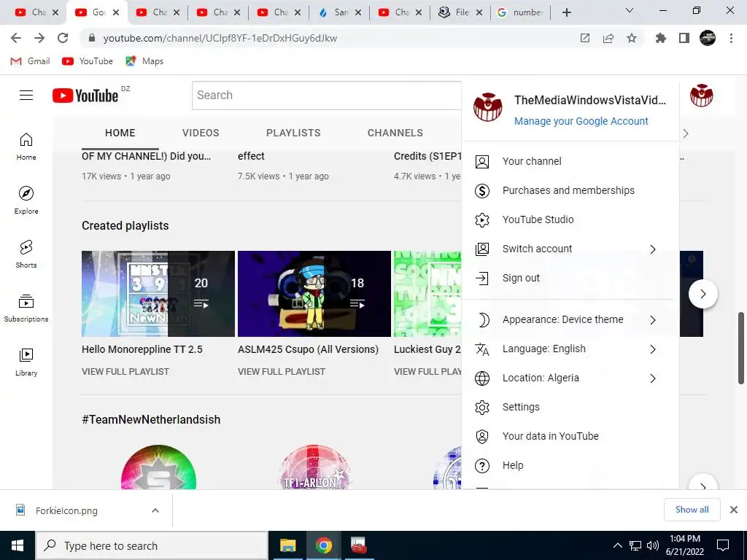Click the Your channel person icon
The image size is (747, 560).
(482, 162)
